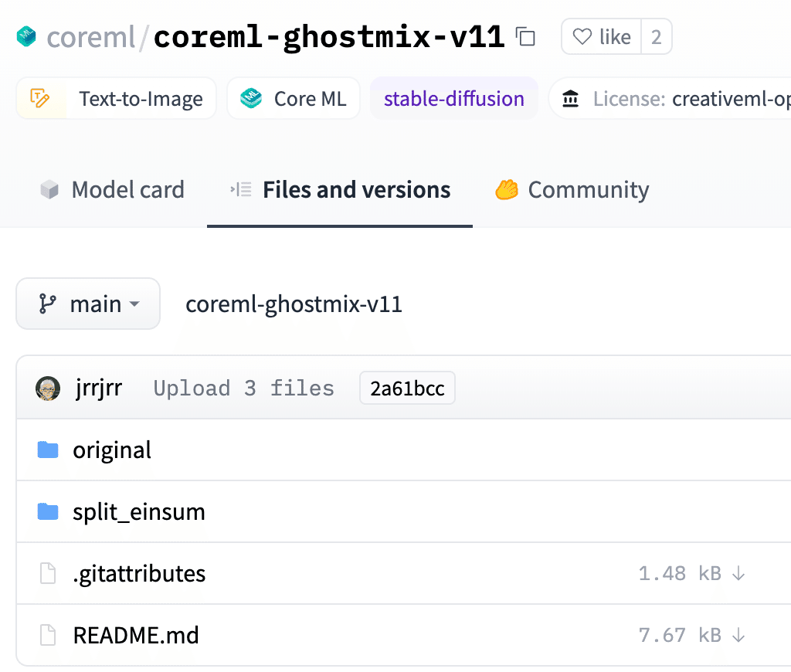The width and height of the screenshot is (791, 672).
Task: Click the Core ML library tag icon
Action: 251,98
